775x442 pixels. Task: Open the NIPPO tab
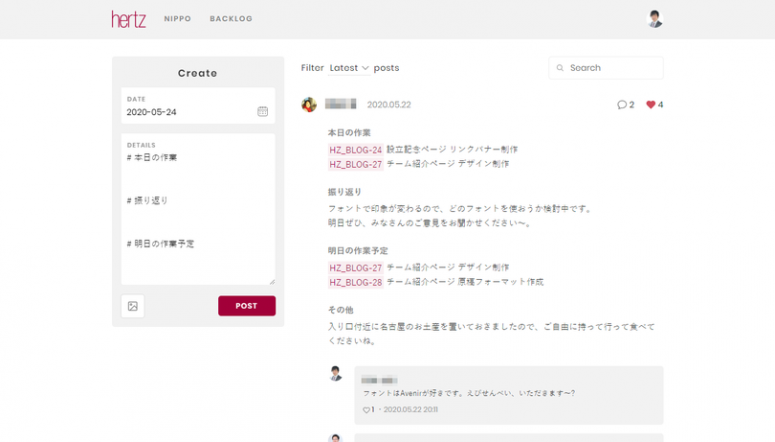[x=177, y=19]
